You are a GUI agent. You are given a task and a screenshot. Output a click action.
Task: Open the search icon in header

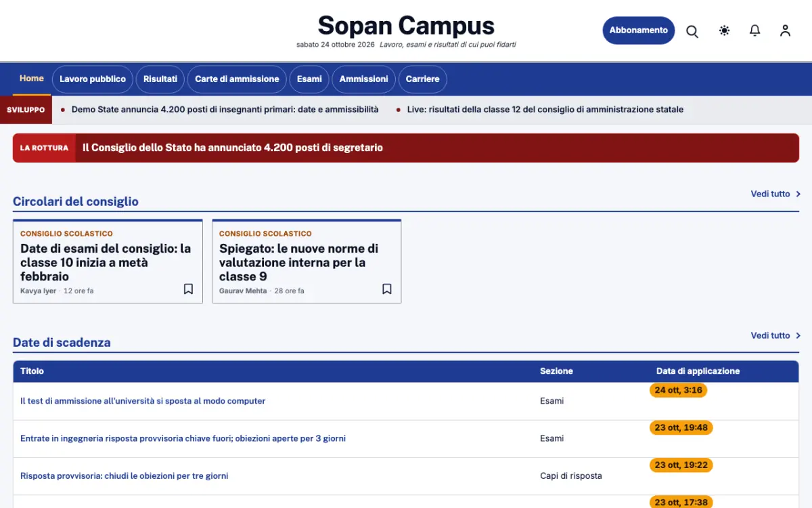692,31
